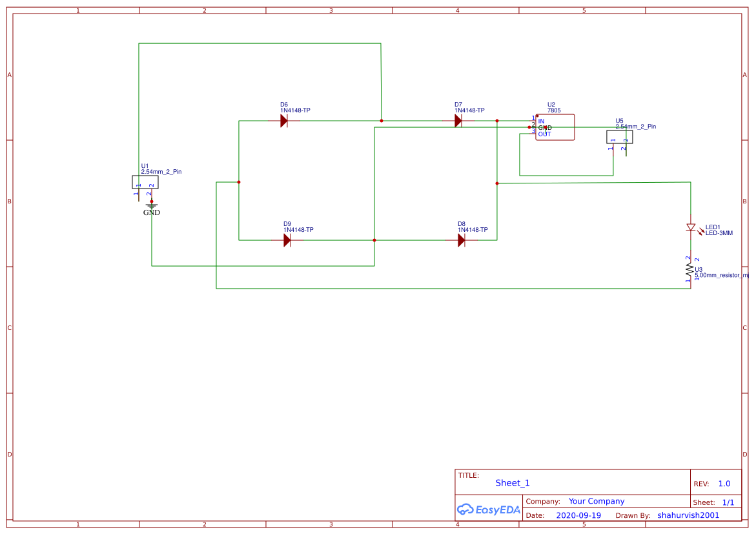Click the date 2020-09-19 field
The image size is (756, 534).
point(578,515)
